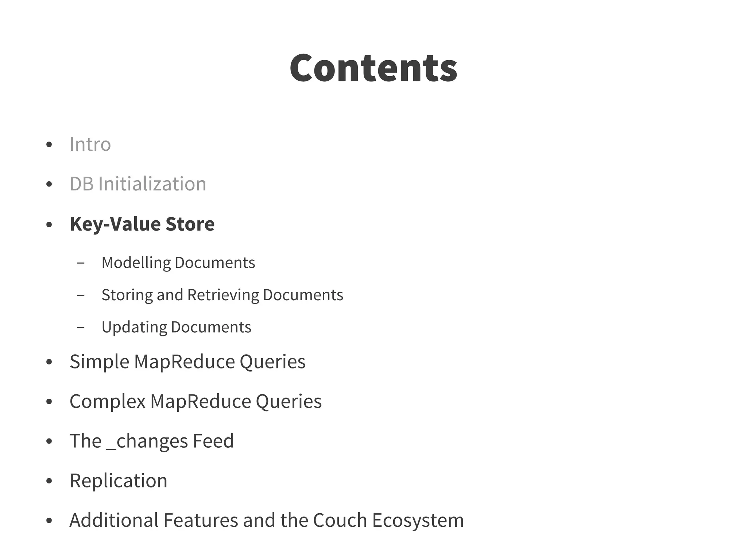747x560 pixels.
Task: Click the DB Initialization entry
Action: pyautogui.click(x=138, y=184)
